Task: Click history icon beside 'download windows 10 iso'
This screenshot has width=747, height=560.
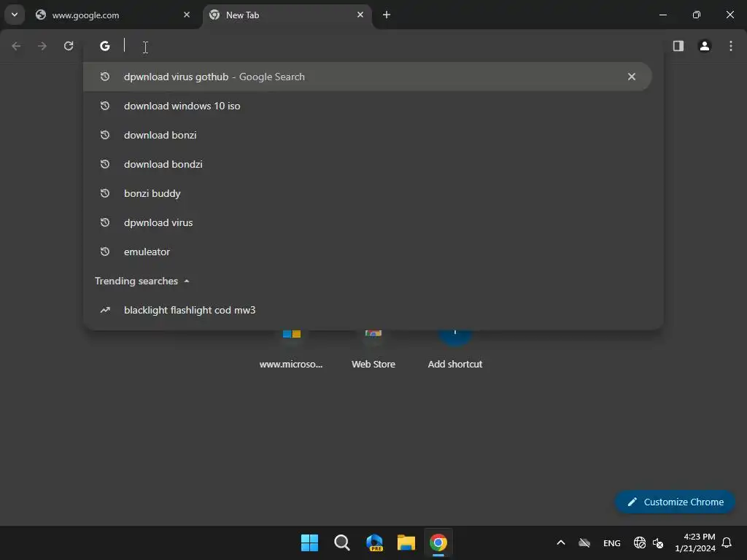Action: coord(105,106)
